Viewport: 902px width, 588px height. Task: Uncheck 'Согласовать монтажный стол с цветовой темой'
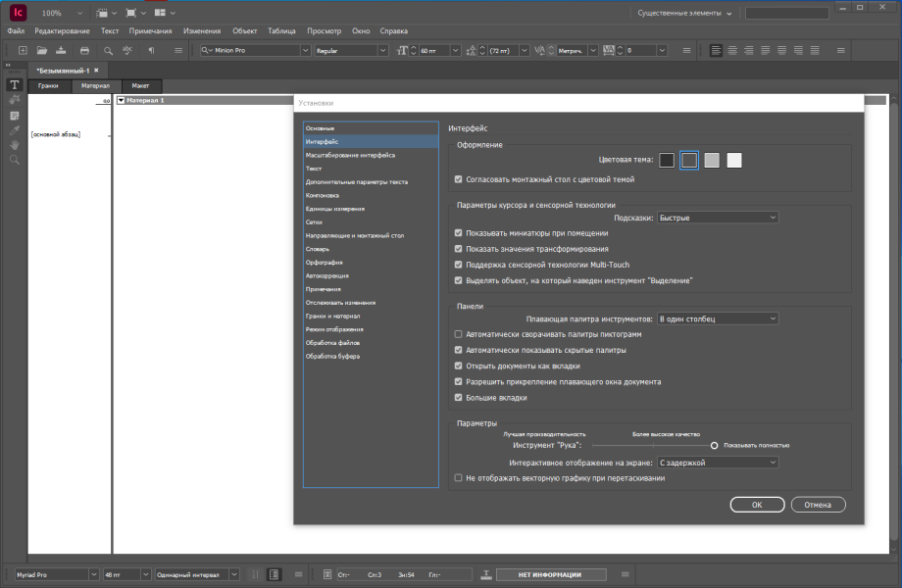(x=459, y=179)
